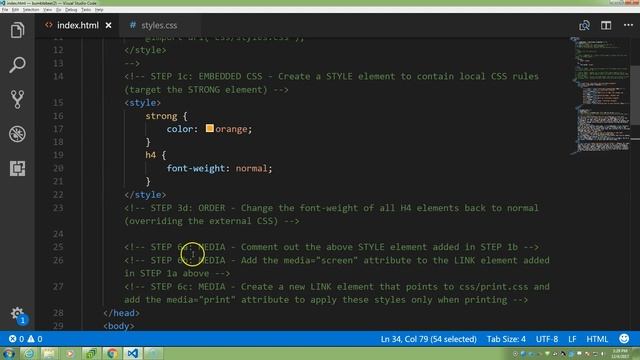Click the system tray clock
Screen dimensions: 640x360
click(620, 353)
